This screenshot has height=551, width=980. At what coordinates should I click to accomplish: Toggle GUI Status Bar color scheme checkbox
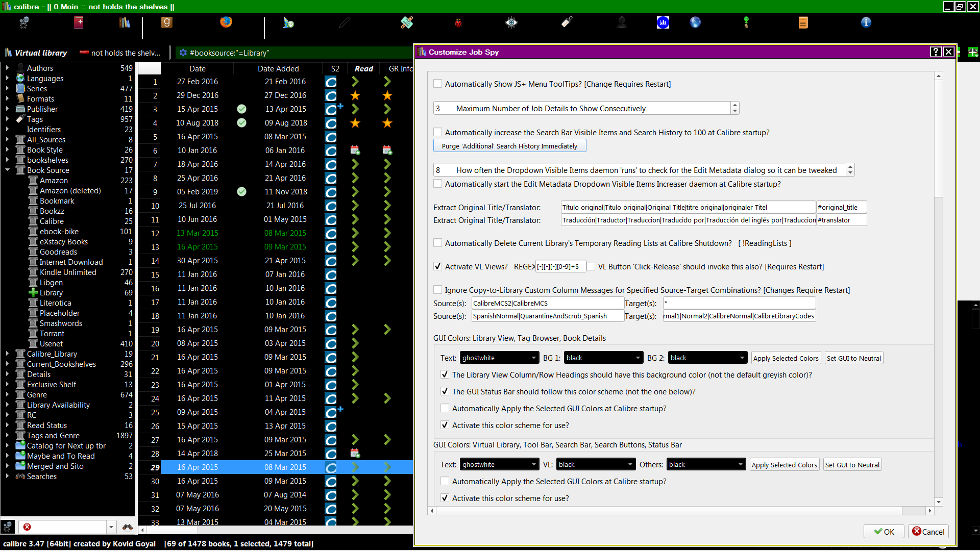click(x=445, y=392)
